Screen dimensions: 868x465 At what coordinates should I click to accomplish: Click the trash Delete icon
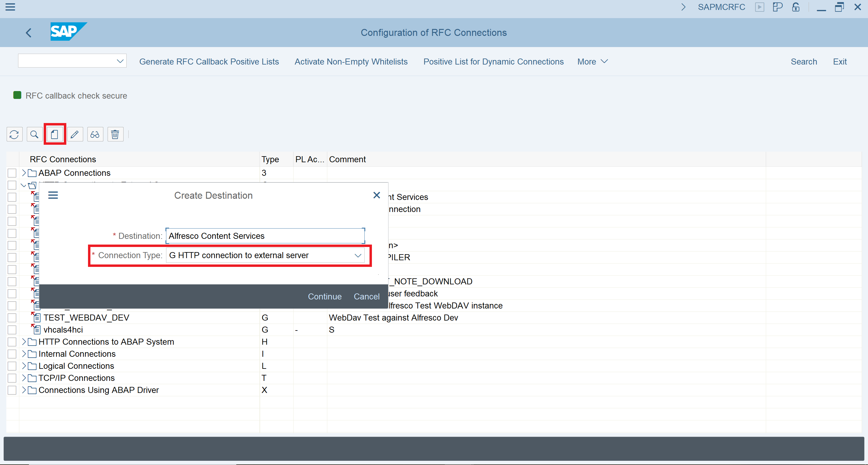coord(115,134)
